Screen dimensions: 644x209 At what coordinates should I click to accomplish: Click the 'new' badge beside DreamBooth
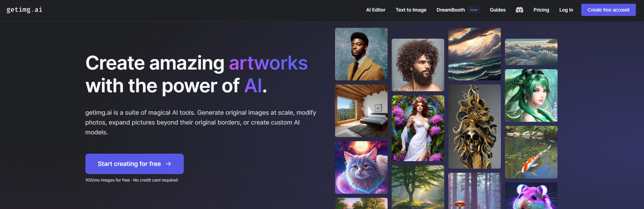(474, 10)
